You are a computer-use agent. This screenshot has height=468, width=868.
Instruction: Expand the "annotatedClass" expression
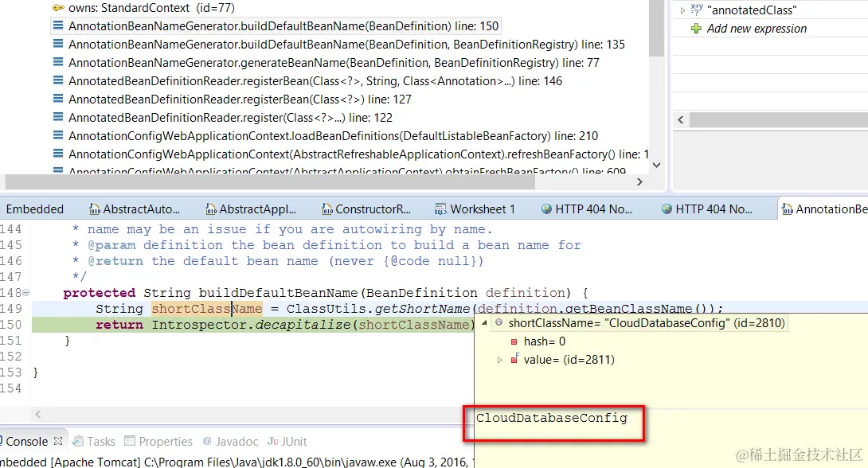[682, 10]
